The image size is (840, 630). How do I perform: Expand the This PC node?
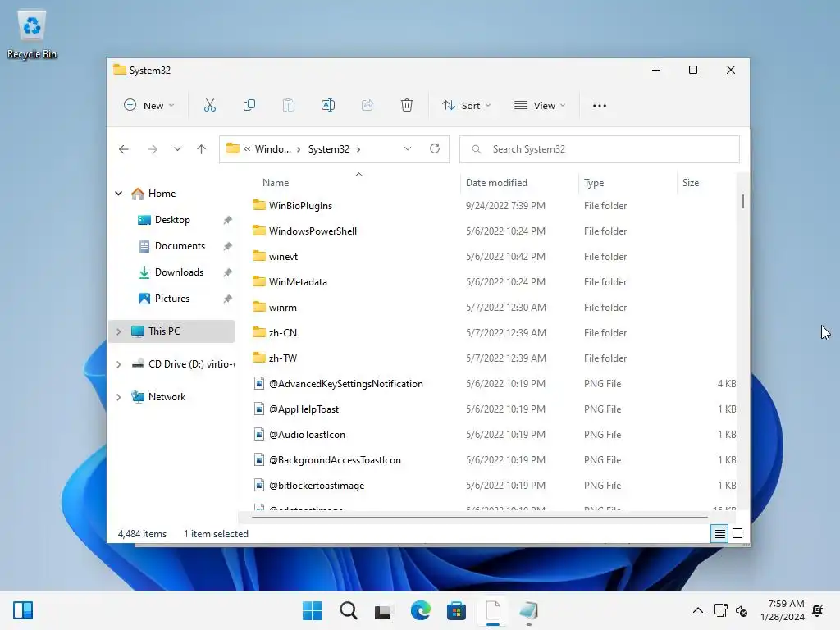coord(118,331)
